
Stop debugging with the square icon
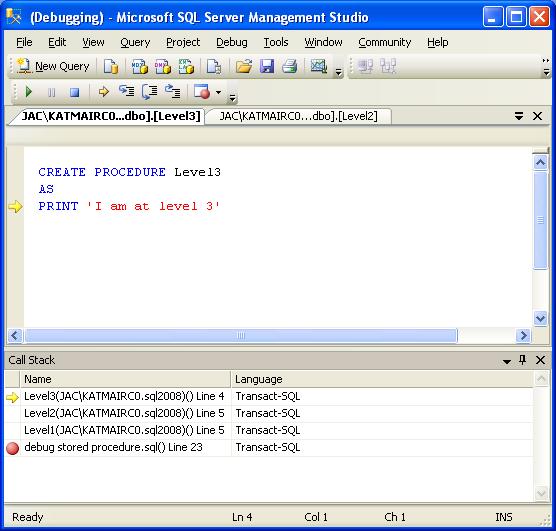[74, 93]
